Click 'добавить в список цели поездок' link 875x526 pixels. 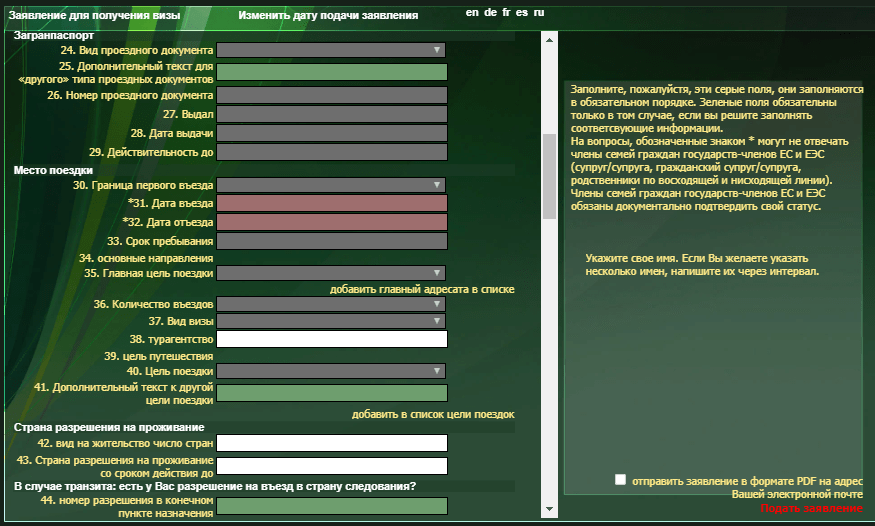[x=433, y=414]
